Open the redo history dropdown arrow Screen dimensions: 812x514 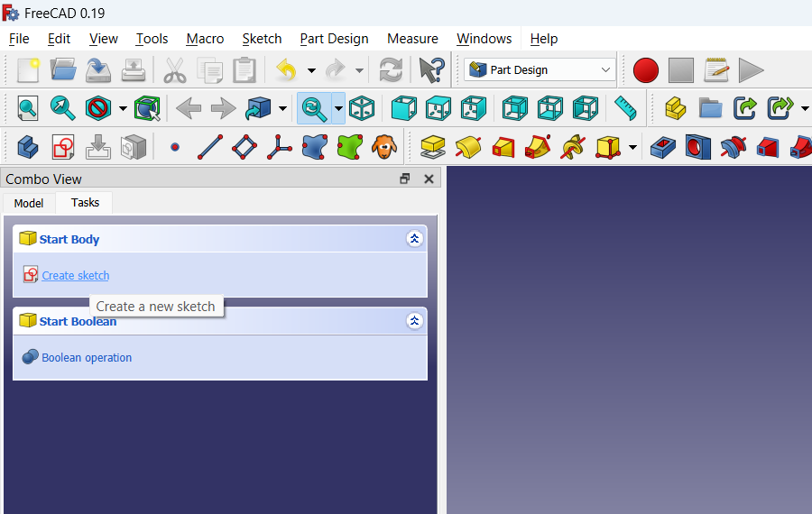pyautogui.click(x=359, y=70)
